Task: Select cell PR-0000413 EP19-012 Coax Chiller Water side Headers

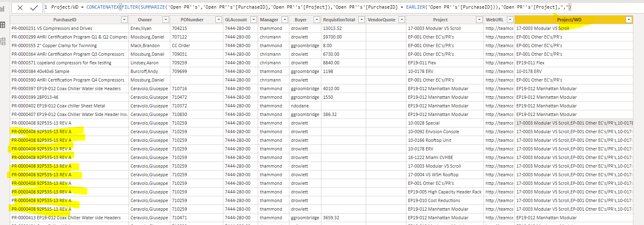Action: [x=69, y=218]
